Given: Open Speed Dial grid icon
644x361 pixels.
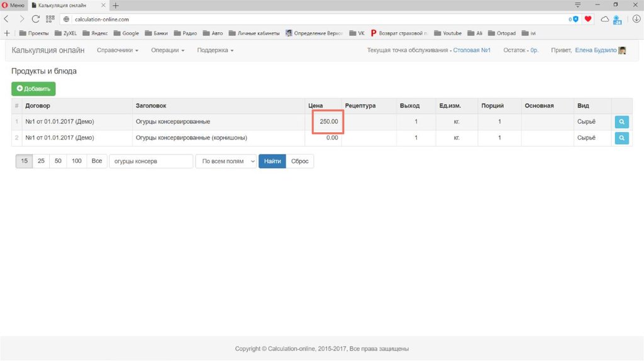Looking at the screenshot, I should click(50, 19).
